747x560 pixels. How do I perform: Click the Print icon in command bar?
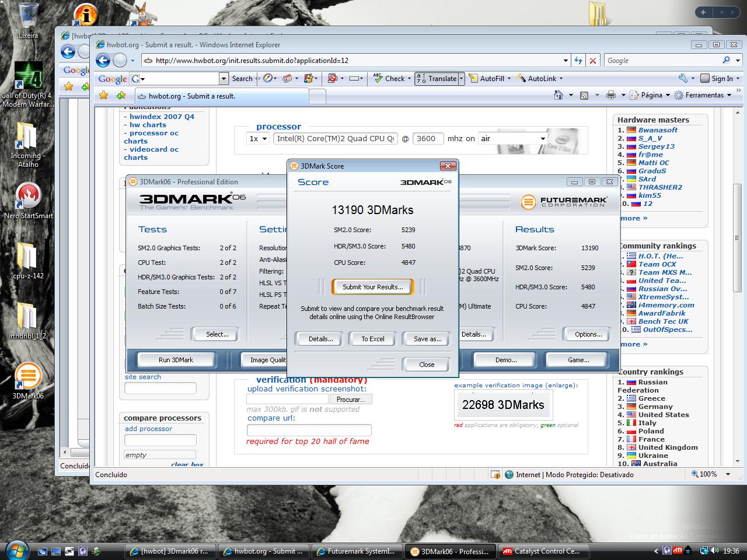(x=611, y=95)
